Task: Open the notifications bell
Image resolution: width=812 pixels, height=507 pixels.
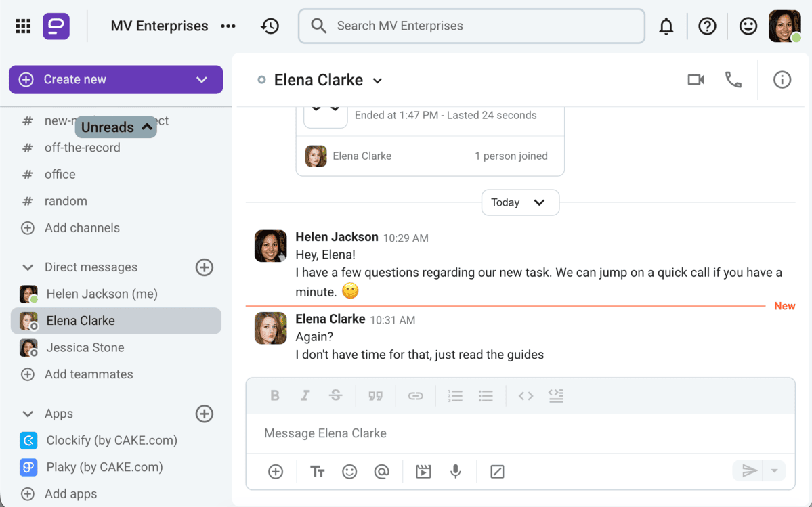Action: pos(666,26)
